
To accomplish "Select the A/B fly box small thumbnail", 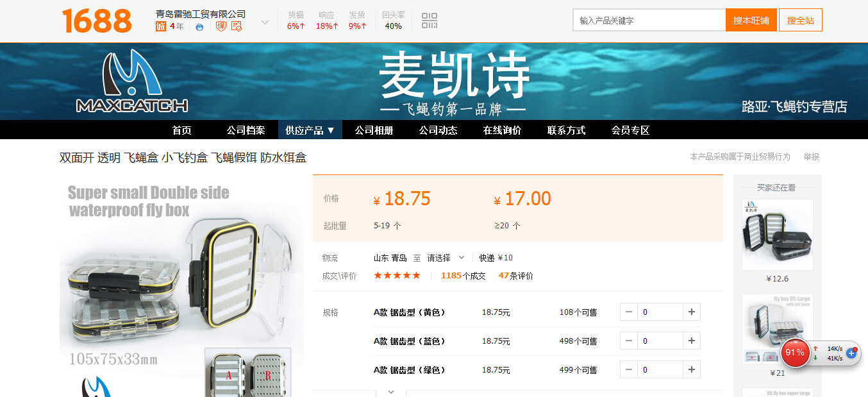I will click(248, 372).
